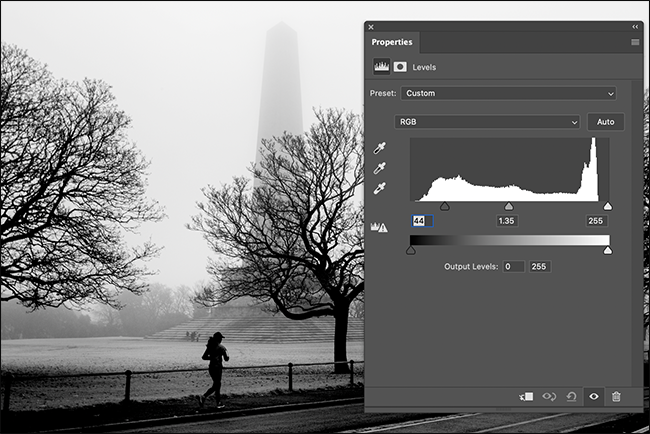The width and height of the screenshot is (650, 434).
Task: Click the histogram warning recalculate icon
Action: [379, 227]
